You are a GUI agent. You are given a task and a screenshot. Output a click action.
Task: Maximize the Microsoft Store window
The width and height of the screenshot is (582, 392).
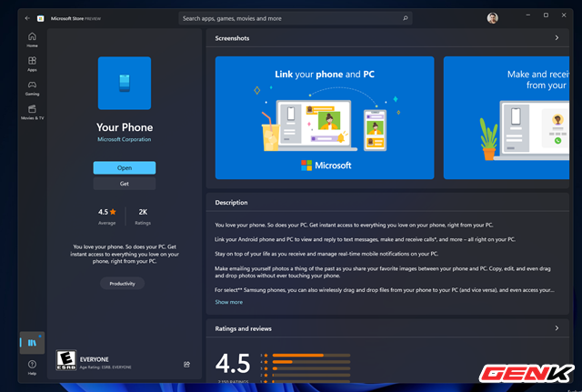(546, 15)
